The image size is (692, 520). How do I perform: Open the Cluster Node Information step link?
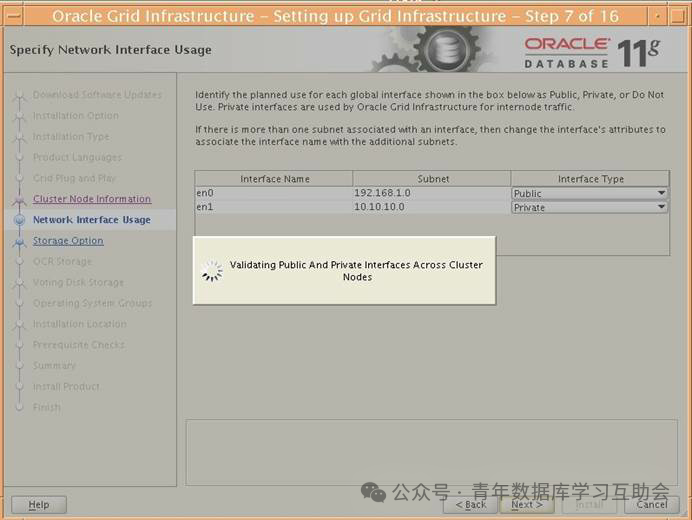tap(92, 199)
